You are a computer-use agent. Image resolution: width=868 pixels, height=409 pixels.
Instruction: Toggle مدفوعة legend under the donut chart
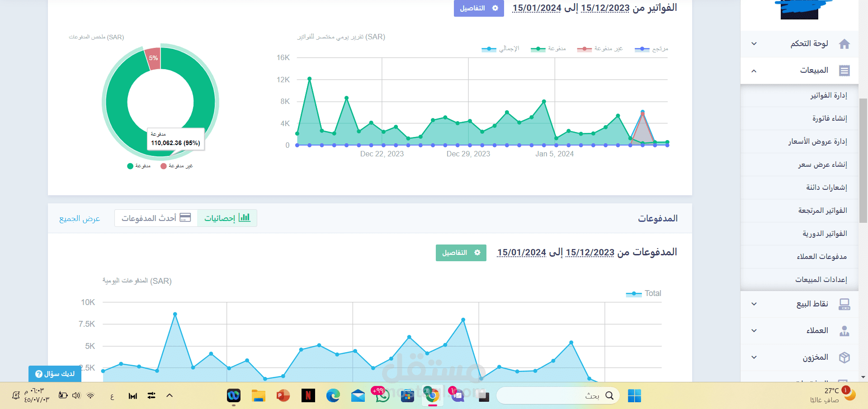click(x=139, y=166)
